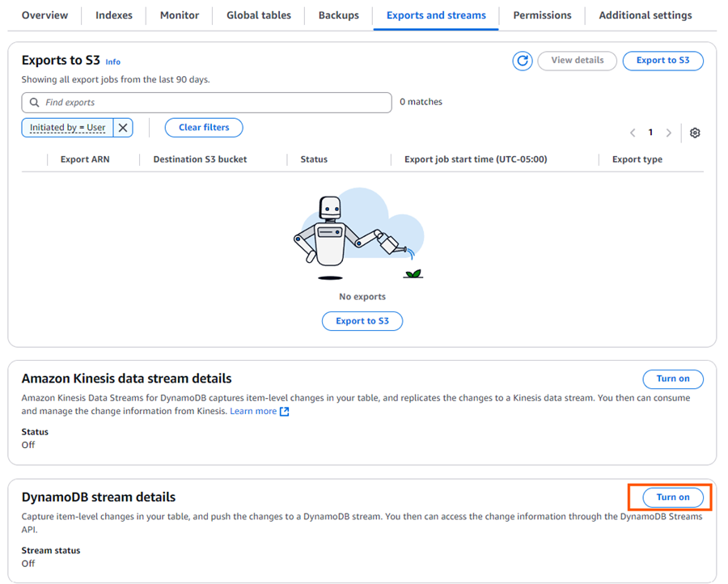This screenshot has width=728, height=584.
Task: Go to the Backups tab
Action: (x=338, y=15)
